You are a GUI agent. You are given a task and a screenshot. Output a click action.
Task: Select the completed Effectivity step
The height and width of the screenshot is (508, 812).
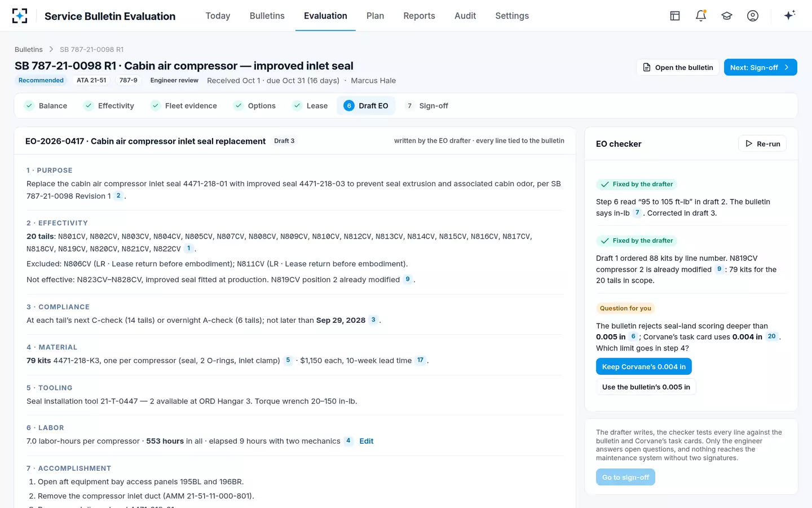pyautogui.click(x=109, y=106)
